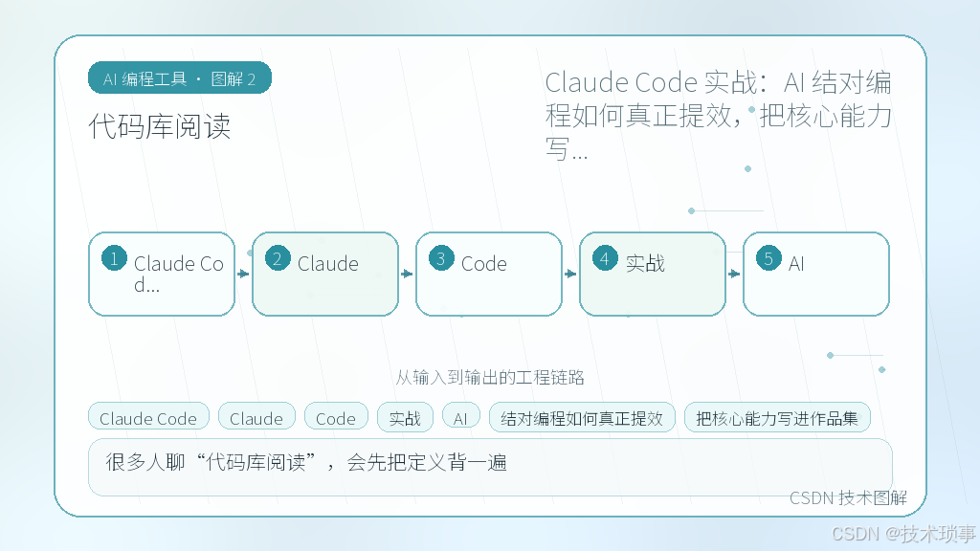
Task: Select the step box labeled '实战'
Action: click(x=653, y=275)
